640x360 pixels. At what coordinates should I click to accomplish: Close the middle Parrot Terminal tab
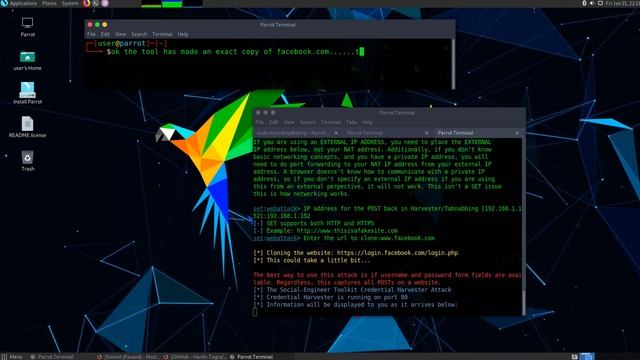click(426, 133)
